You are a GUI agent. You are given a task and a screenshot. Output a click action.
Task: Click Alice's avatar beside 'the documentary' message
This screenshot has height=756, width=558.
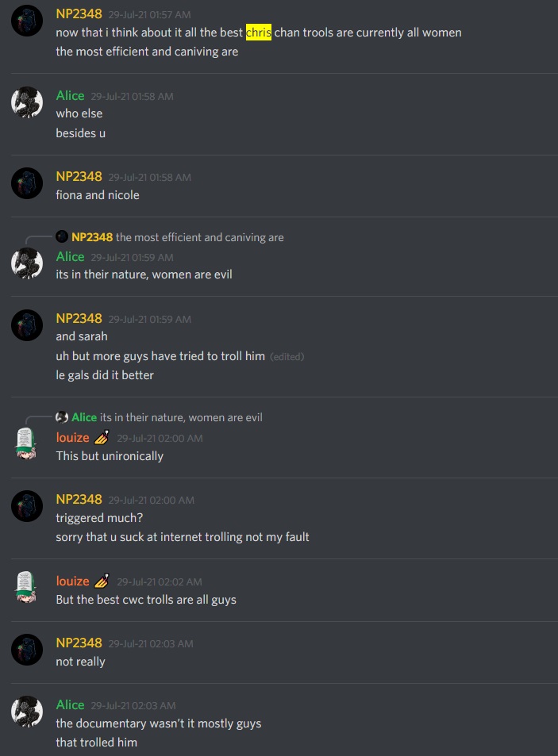27,712
